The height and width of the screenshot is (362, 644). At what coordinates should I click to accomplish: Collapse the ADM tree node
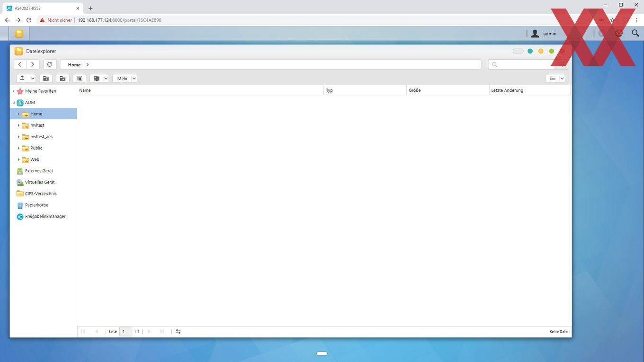[13, 103]
